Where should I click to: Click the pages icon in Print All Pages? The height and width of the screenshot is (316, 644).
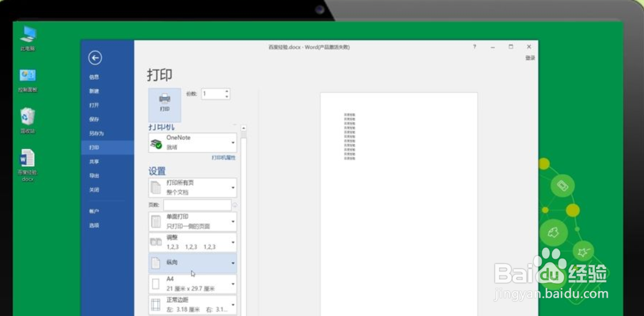coord(156,188)
